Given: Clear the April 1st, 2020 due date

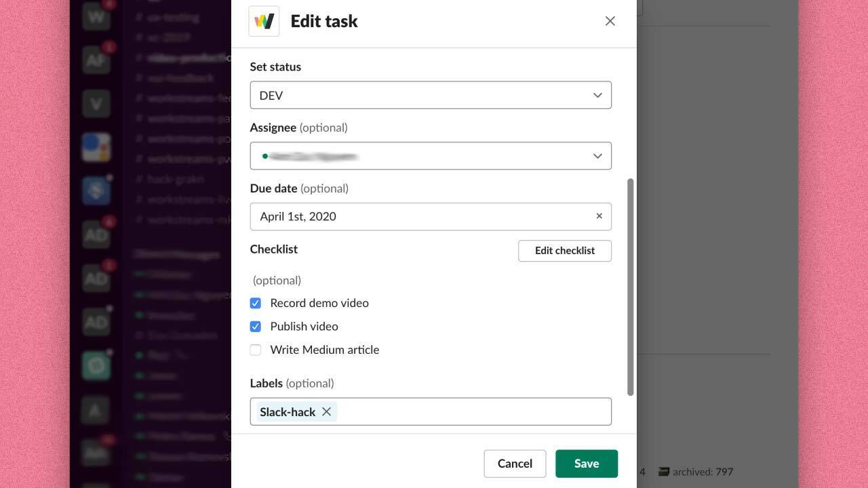Looking at the screenshot, I should pyautogui.click(x=599, y=216).
